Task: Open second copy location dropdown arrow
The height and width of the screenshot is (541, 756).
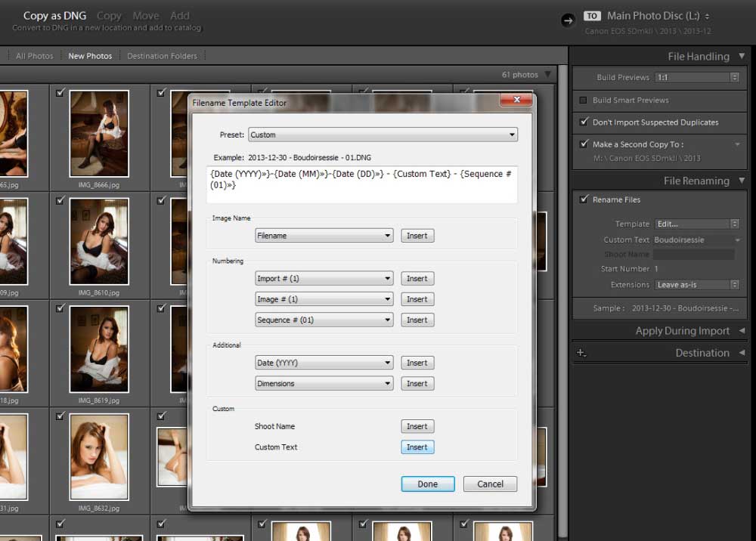Action: click(737, 144)
